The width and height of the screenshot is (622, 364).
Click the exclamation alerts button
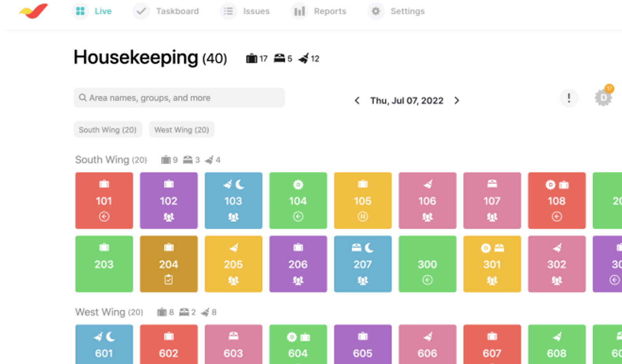click(x=569, y=98)
